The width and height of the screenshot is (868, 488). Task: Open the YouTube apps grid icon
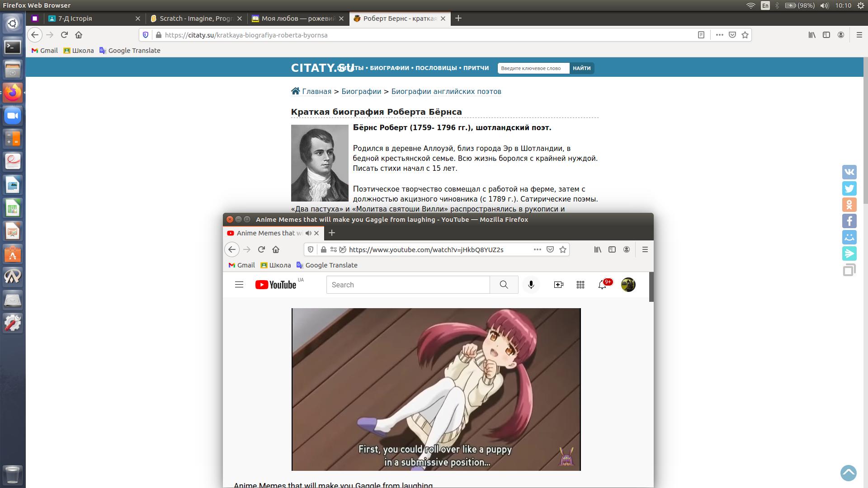tap(580, 285)
